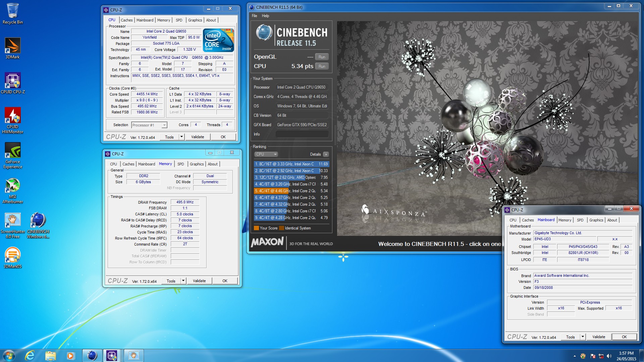Screen dimensions: 644x362
Task: Show hidden system tray icons arrow
Action: 575,356
